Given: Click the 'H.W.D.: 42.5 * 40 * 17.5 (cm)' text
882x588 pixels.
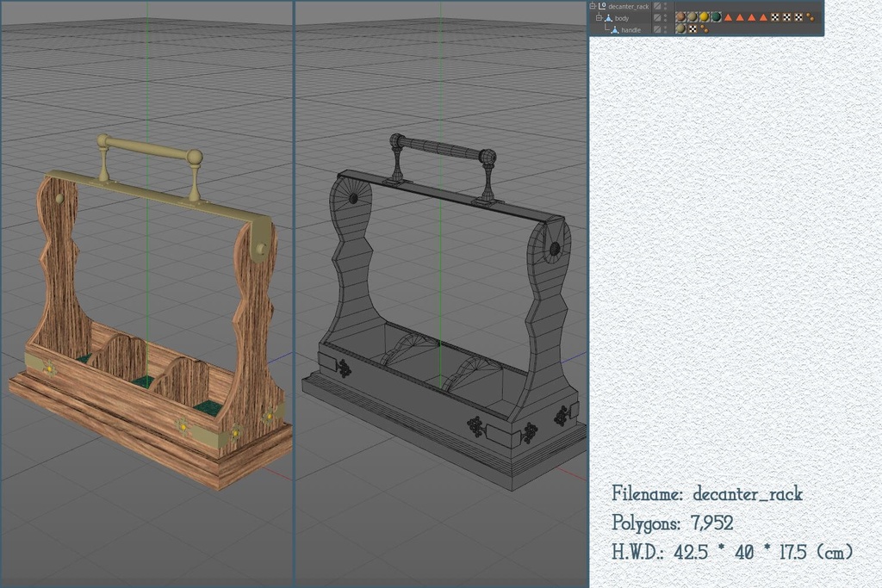Looking at the screenshot, I should click(x=732, y=552).
